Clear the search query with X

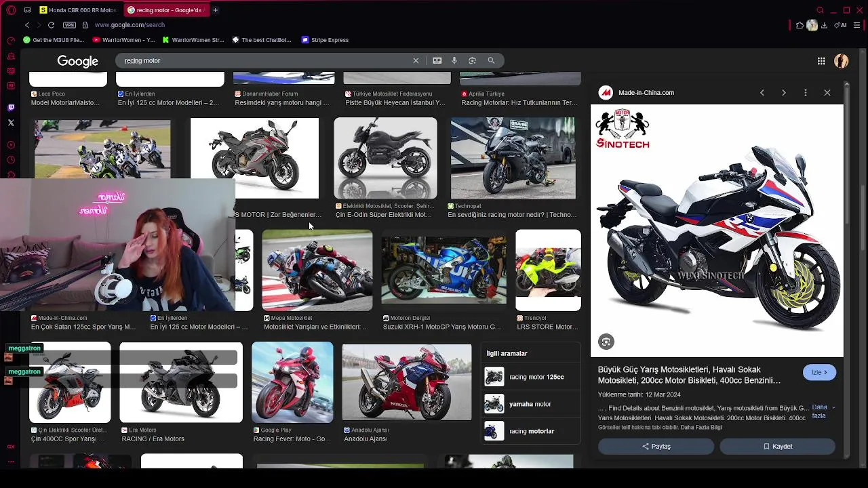click(416, 60)
